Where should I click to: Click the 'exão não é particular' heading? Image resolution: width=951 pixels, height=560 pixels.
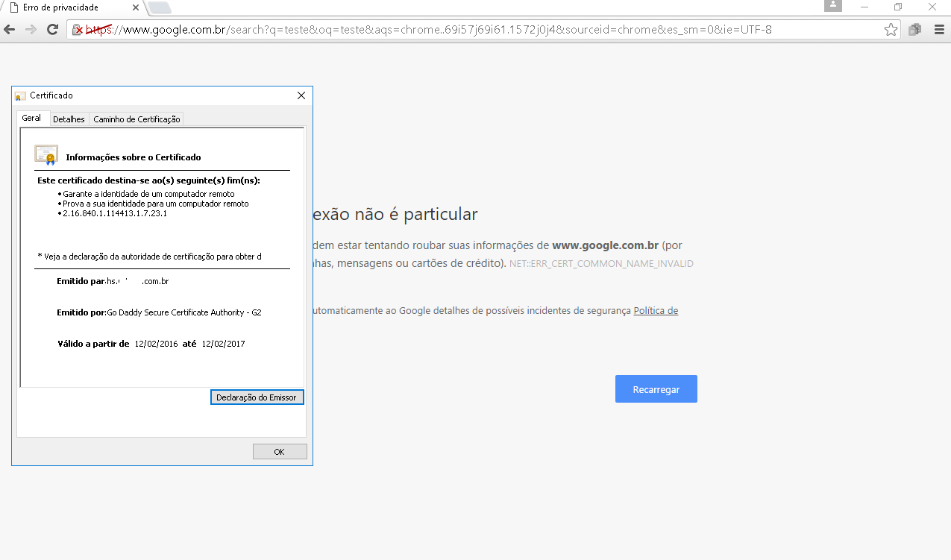pyautogui.click(x=394, y=214)
